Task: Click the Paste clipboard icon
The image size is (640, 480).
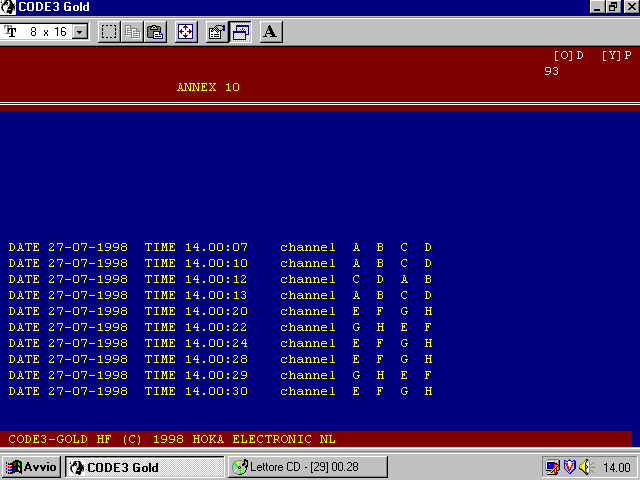Action: tap(155, 32)
